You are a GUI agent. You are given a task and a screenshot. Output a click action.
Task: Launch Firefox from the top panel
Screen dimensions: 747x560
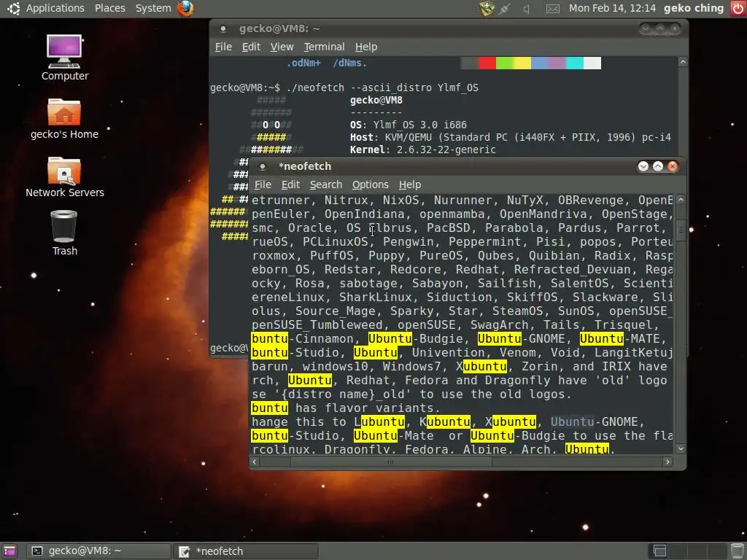coord(185,8)
